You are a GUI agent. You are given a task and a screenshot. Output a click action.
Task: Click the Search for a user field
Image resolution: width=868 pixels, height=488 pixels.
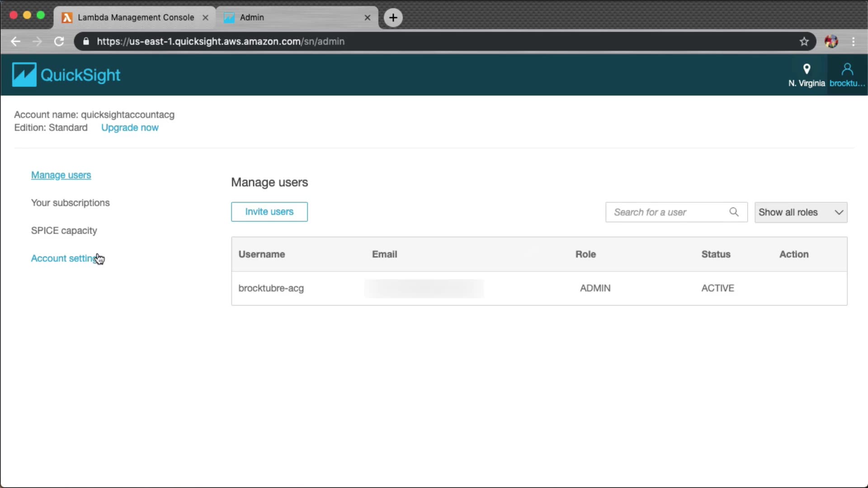click(x=667, y=212)
